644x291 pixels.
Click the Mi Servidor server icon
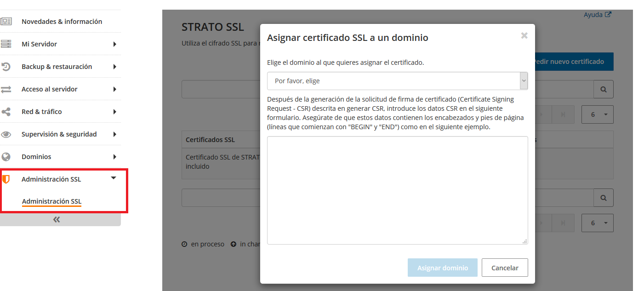coord(6,44)
